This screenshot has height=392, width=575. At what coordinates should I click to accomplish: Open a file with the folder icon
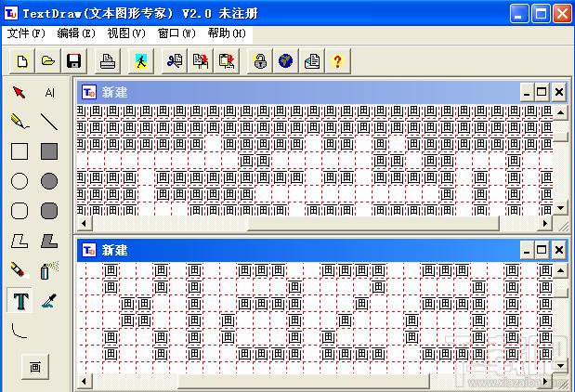tap(48, 61)
